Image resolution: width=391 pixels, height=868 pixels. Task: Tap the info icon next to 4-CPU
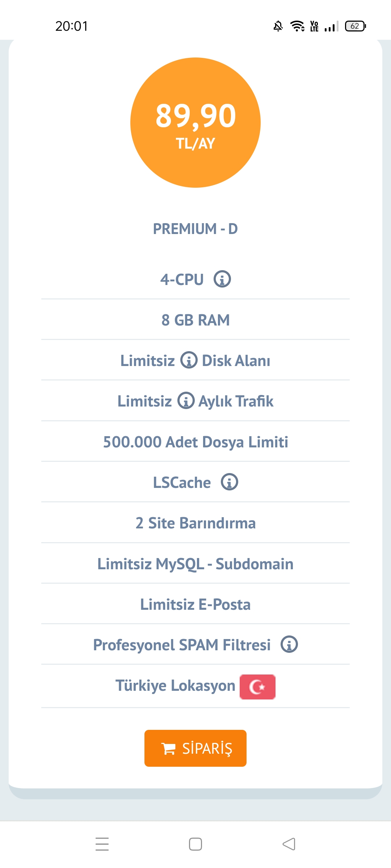coord(222,279)
